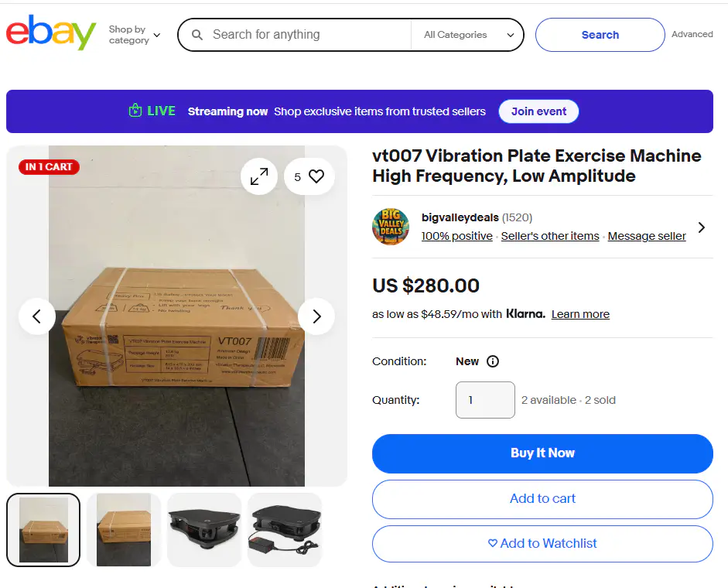Expand image to full screen view
Image resolution: width=728 pixels, height=588 pixels.
(x=259, y=176)
